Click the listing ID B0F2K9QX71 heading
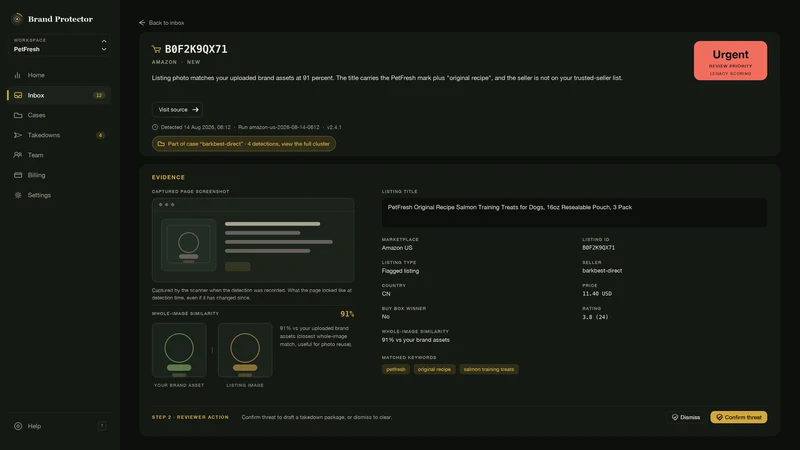The image size is (800, 450). click(196, 49)
